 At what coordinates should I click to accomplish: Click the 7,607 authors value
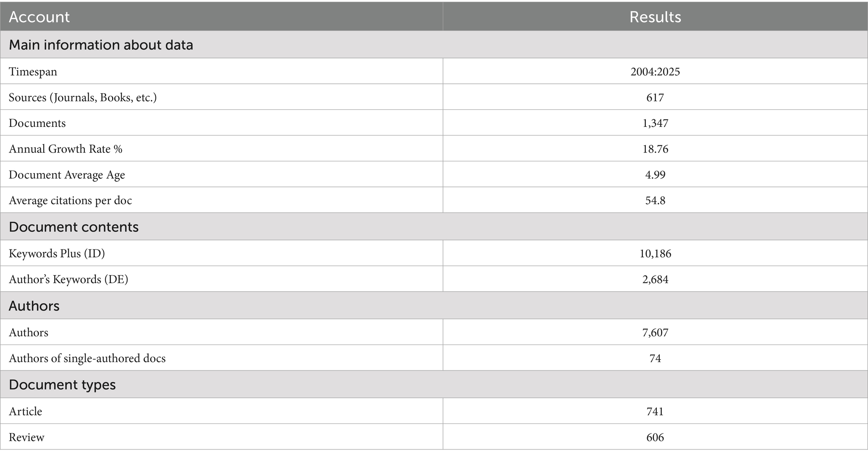655,332
